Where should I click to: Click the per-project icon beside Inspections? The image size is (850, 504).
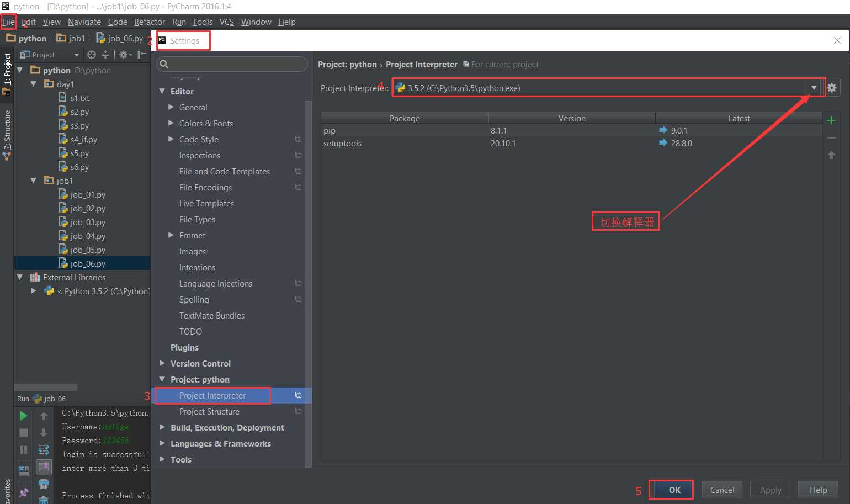[298, 155]
